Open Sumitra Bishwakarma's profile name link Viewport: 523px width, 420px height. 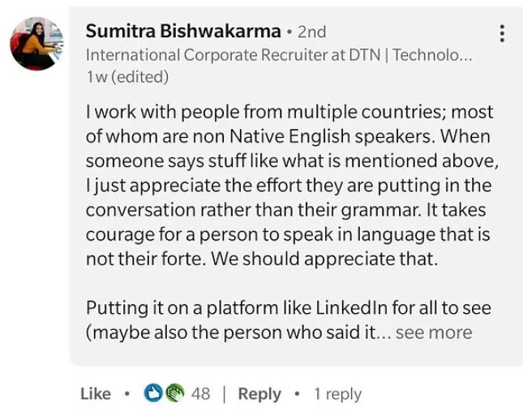point(183,32)
